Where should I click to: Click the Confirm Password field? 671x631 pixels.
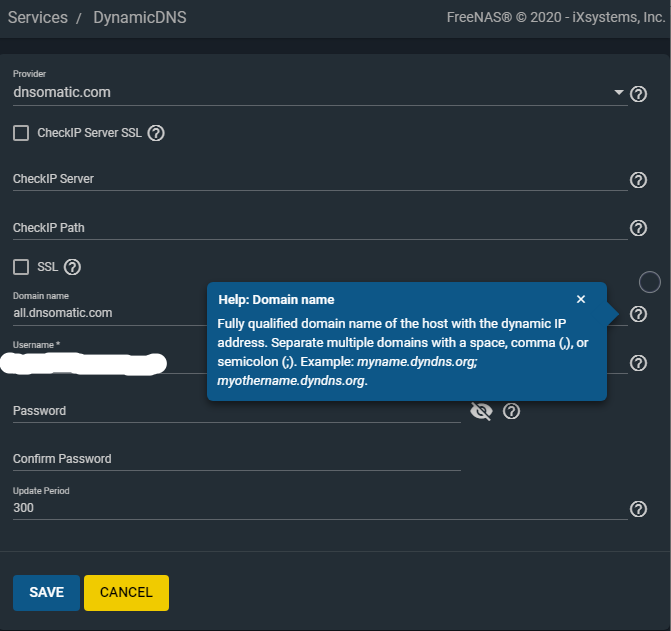[x=237, y=459]
